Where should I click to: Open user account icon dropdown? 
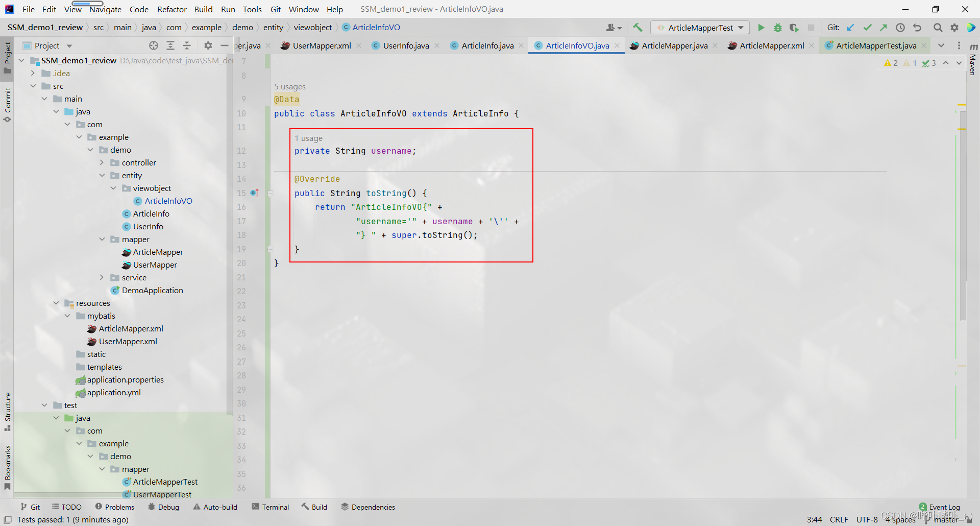pyautogui.click(x=614, y=28)
